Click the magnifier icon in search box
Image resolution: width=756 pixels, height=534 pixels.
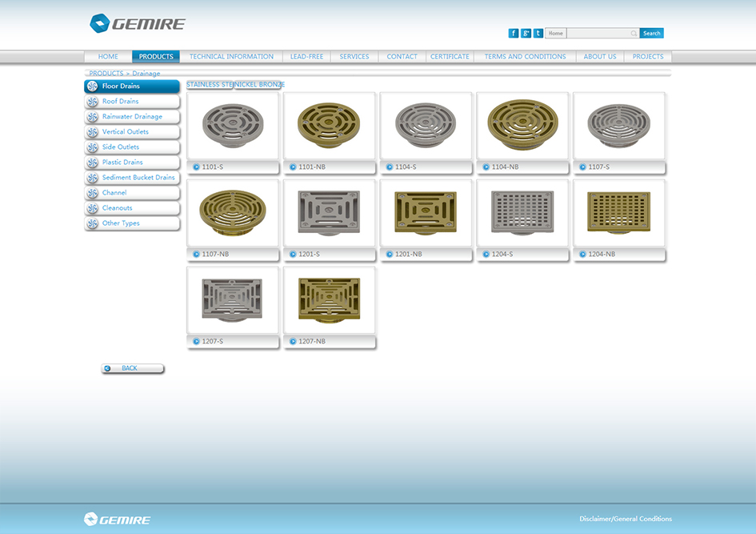634,34
